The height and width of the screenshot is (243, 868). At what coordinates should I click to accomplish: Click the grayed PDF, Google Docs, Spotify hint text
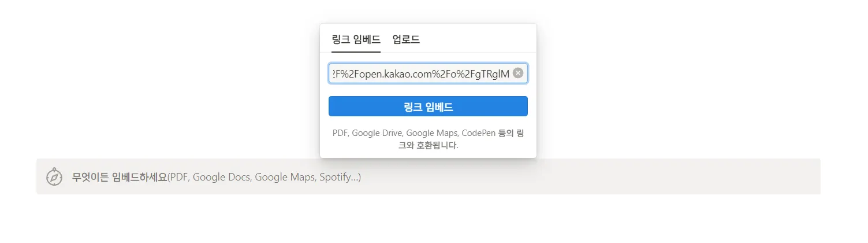[265, 176]
